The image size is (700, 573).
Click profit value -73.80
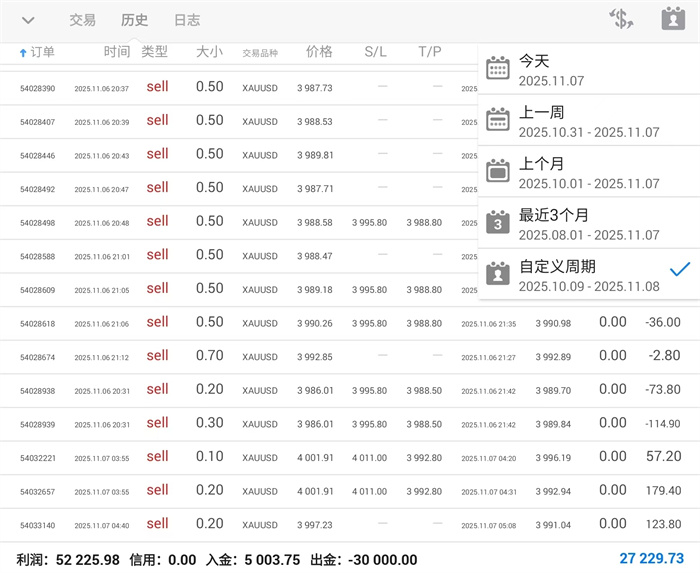tap(662, 390)
